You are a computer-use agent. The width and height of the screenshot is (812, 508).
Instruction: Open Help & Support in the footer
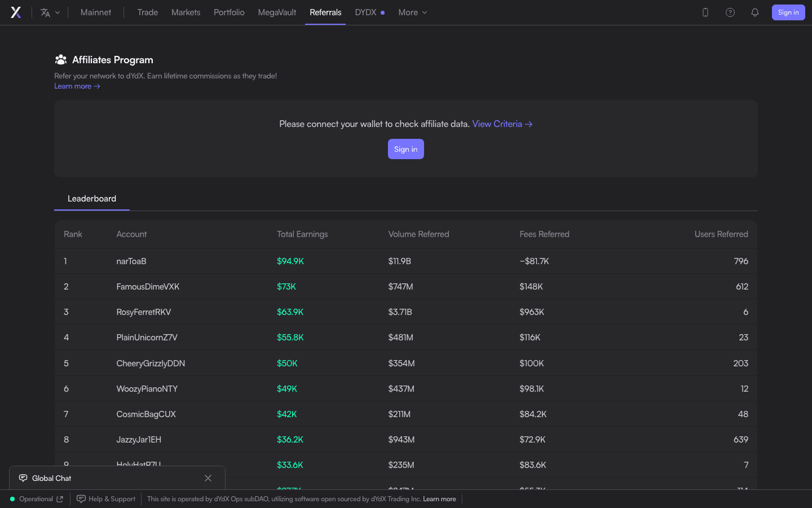pos(106,499)
